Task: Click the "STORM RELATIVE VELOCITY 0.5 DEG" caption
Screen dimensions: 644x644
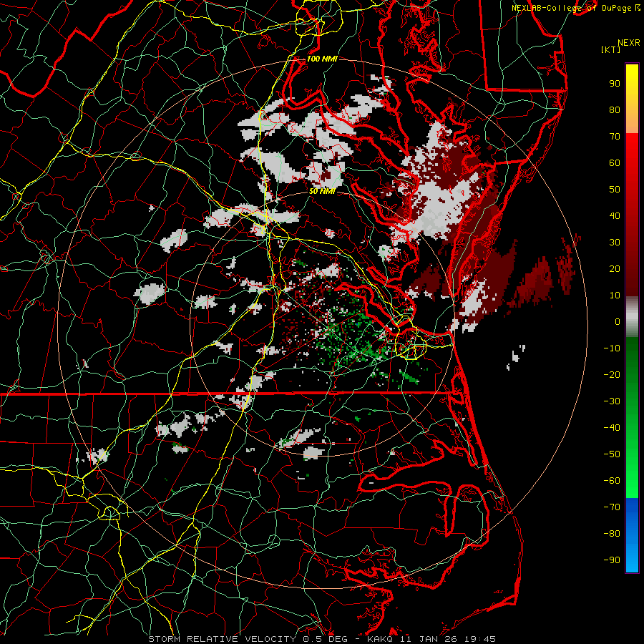Action: point(248,639)
